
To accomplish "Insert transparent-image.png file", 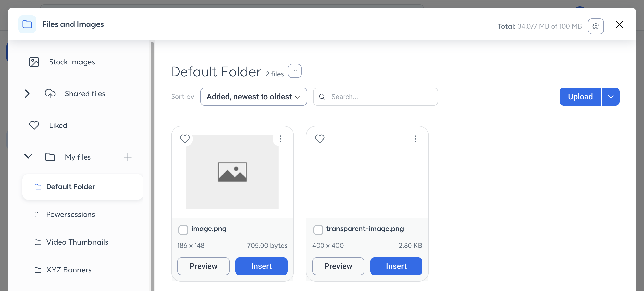I will [x=396, y=266].
